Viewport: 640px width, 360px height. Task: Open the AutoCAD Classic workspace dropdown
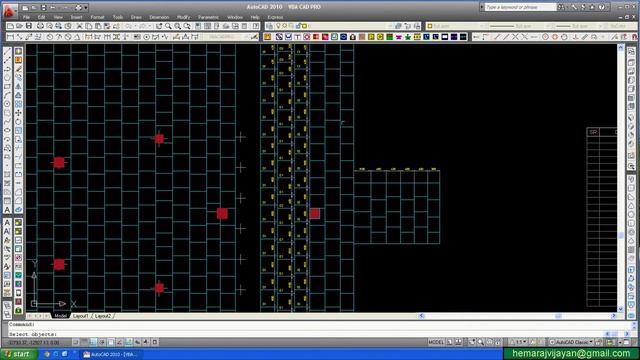click(x=571, y=342)
